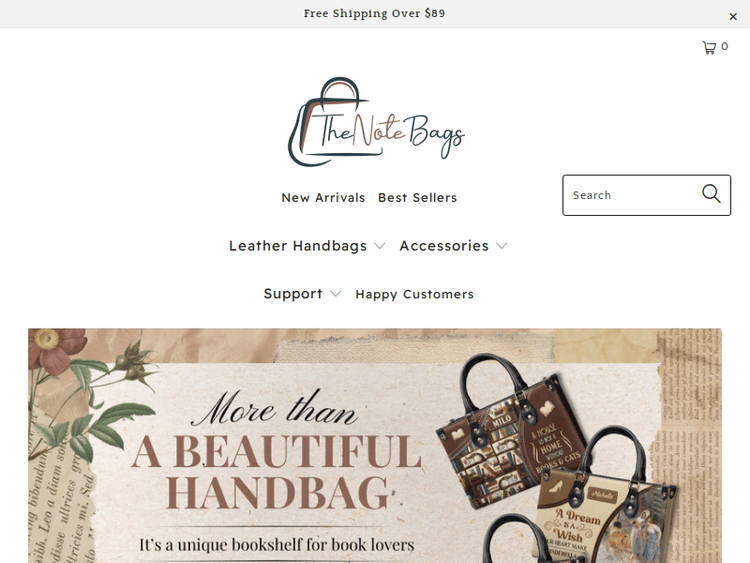This screenshot has width=750, height=563.
Task: Click the magnifying glass search icon
Action: 711,194
